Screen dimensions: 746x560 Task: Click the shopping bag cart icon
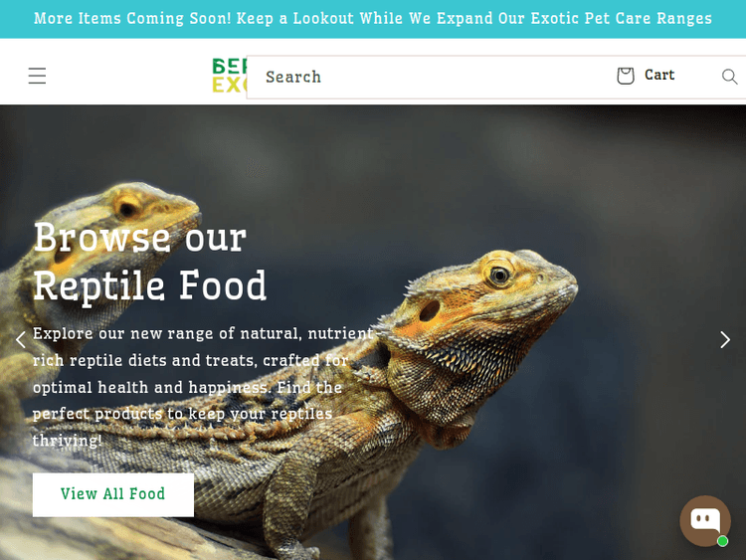626,76
